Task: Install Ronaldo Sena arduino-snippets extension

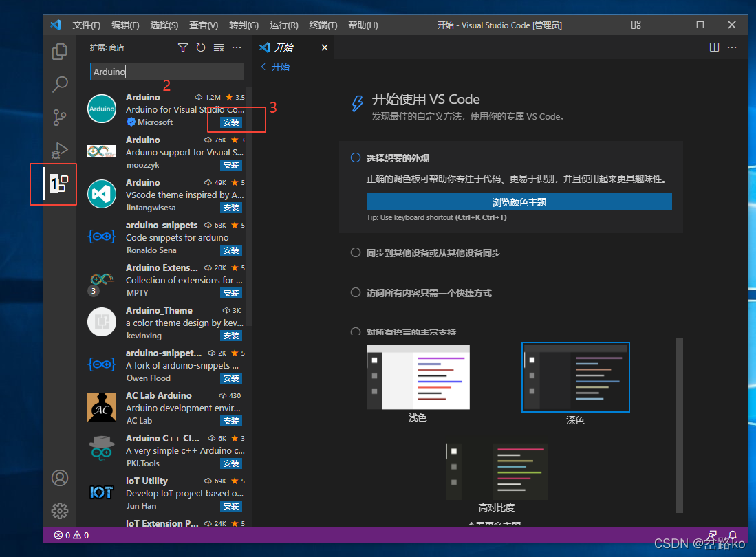Action: point(231,250)
